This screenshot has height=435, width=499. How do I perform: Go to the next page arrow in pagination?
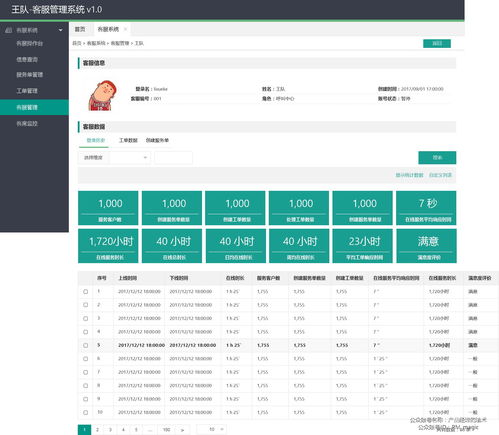pos(182,430)
